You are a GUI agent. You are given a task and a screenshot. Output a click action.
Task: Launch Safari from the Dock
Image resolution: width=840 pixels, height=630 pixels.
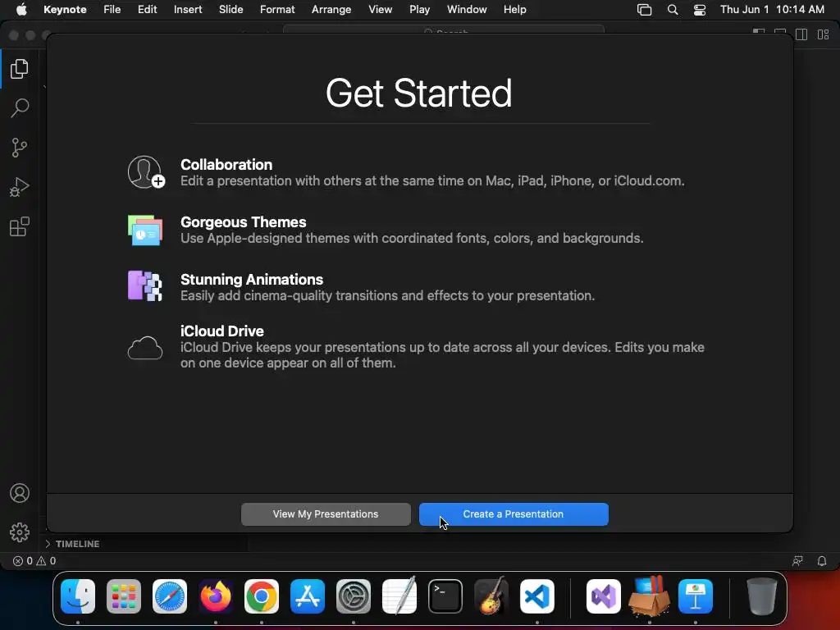pos(170,596)
